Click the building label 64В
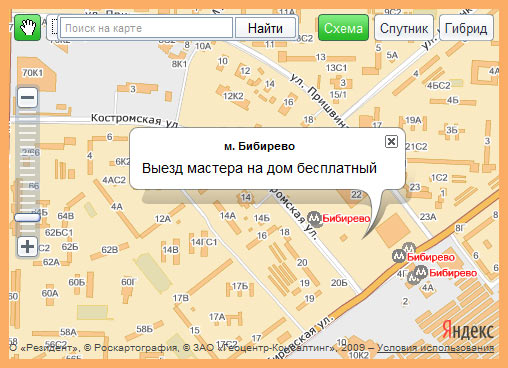This screenshot has height=368, width=508. [x=66, y=216]
